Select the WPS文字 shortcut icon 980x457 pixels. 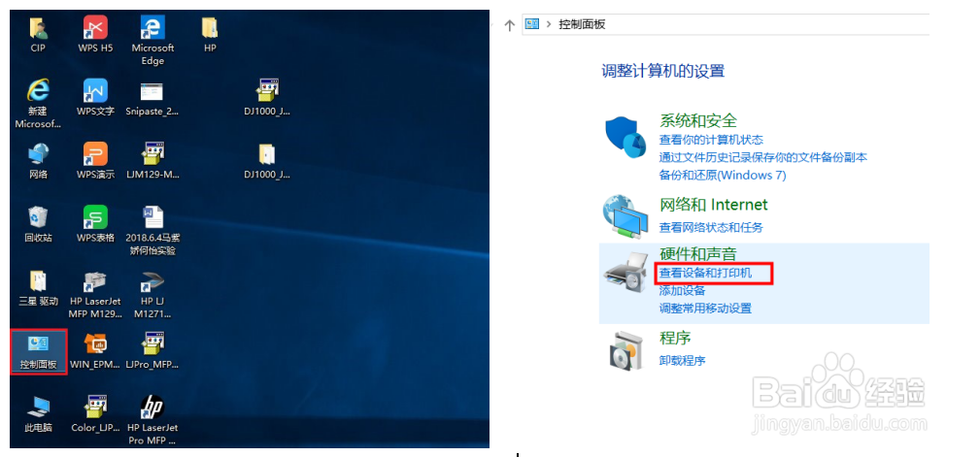95,98
